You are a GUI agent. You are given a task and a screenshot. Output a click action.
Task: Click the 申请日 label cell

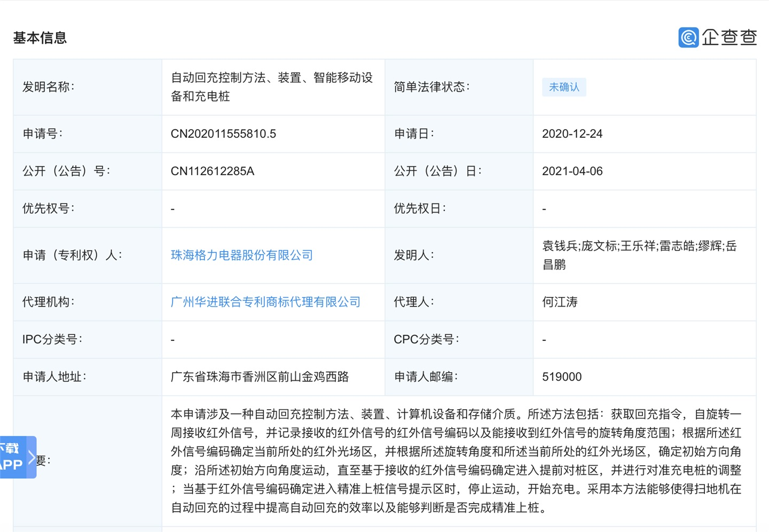(459, 134)
